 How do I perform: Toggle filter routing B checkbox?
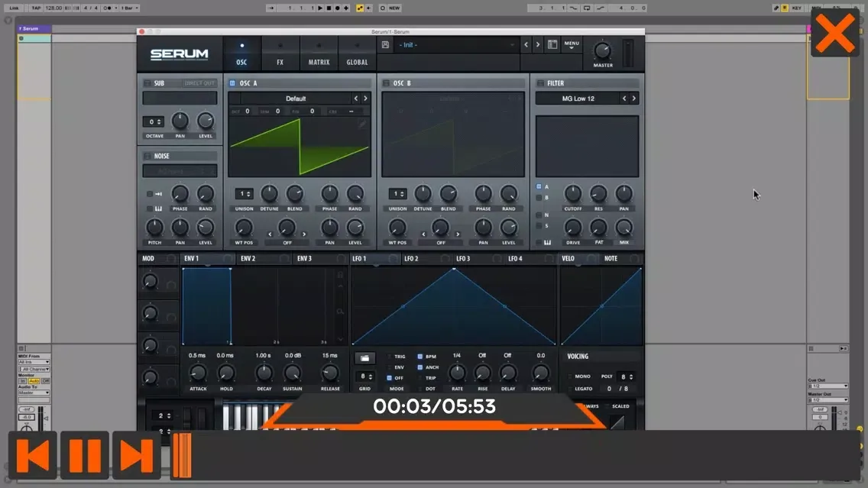[x=539, y=198]
